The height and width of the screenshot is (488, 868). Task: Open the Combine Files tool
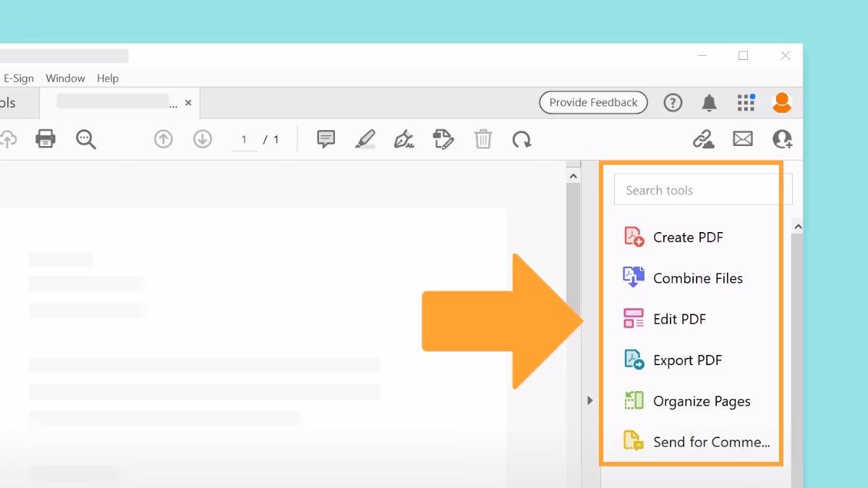(697, 278)
